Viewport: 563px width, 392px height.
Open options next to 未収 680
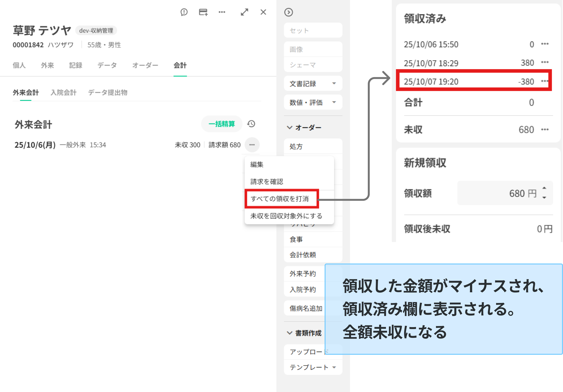[545, 129]
